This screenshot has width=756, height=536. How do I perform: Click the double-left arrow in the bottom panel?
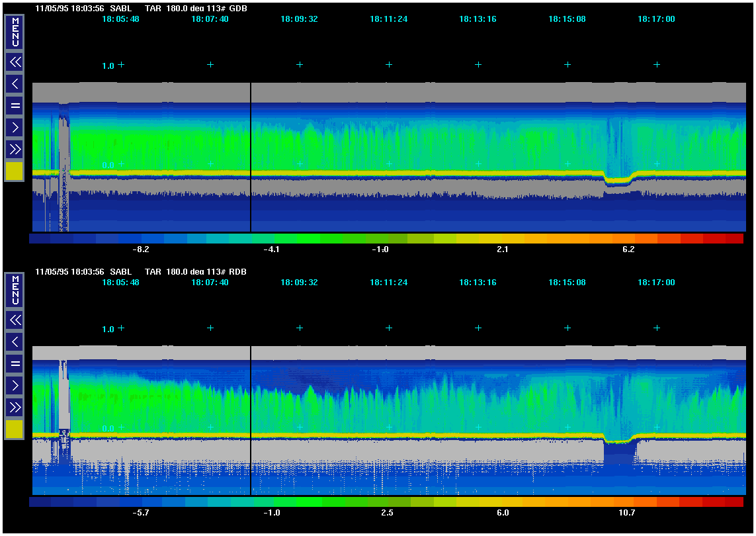point(15,320)
